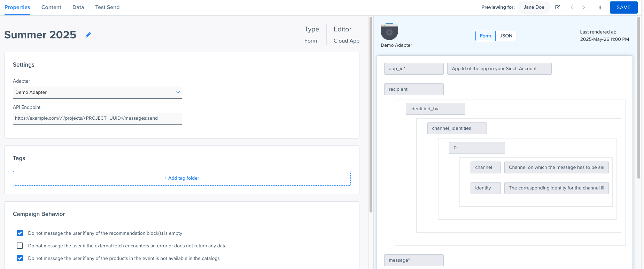Click Add tag folder link

point(182,178)
